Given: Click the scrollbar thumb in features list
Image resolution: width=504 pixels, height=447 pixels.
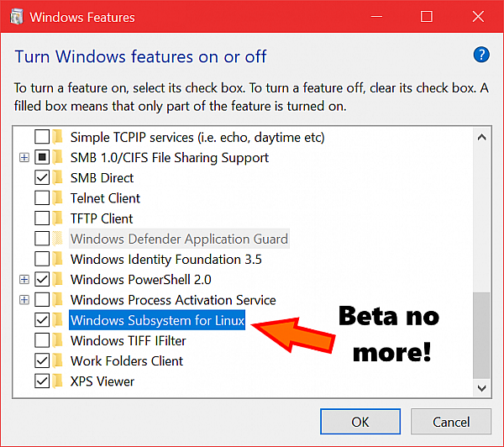Looking at the screenshot, I should (481, 335).
